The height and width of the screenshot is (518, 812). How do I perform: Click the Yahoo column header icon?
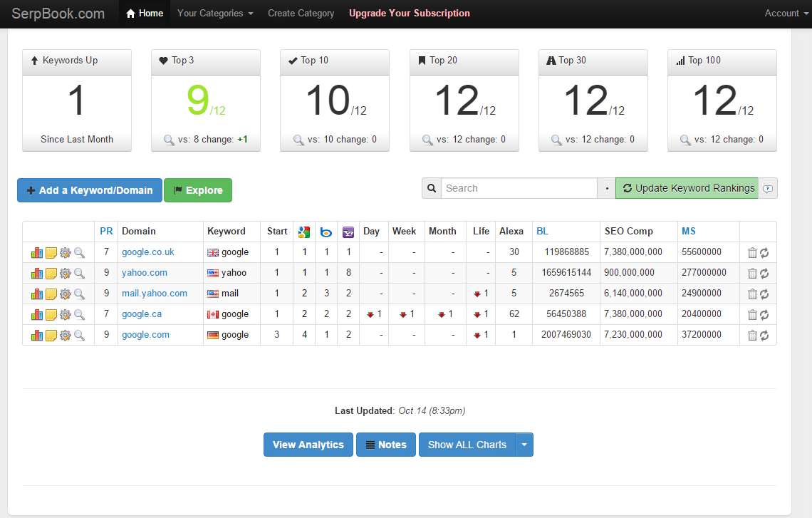(348, 232)
